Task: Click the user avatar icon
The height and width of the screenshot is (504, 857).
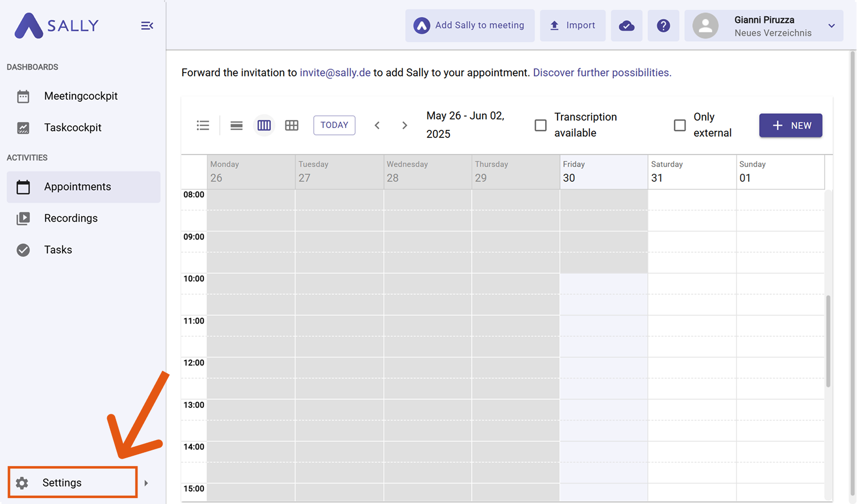Action: (705, 26)
